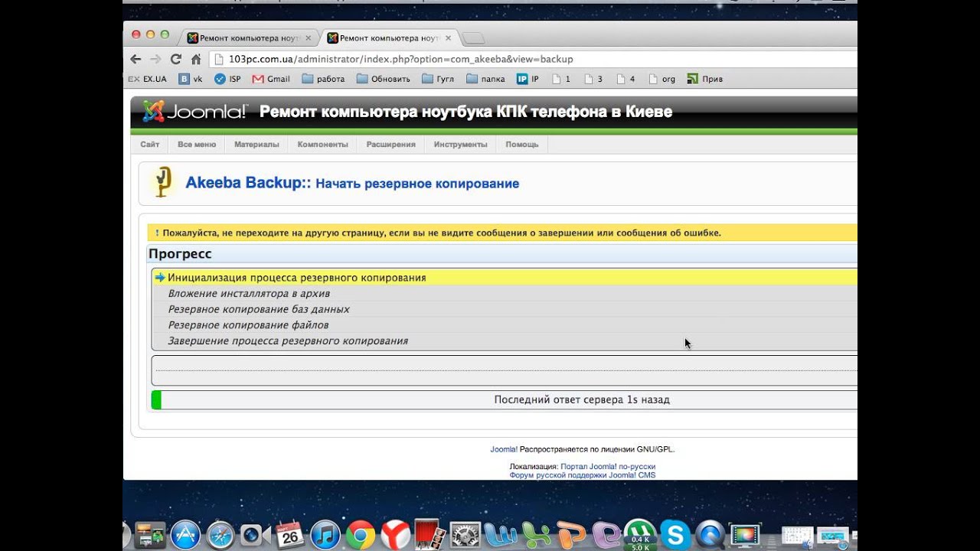Click the site title Ремонт компьютера ноутбука
The height and width of the screenshot is (551, 980).
[x=465, y=112]
